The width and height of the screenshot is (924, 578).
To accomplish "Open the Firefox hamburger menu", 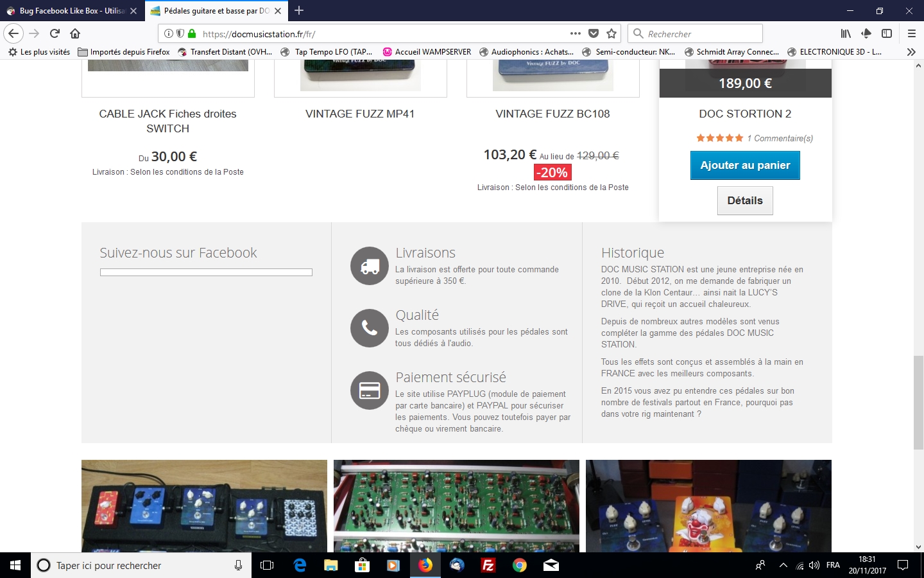I will point(911,33).
